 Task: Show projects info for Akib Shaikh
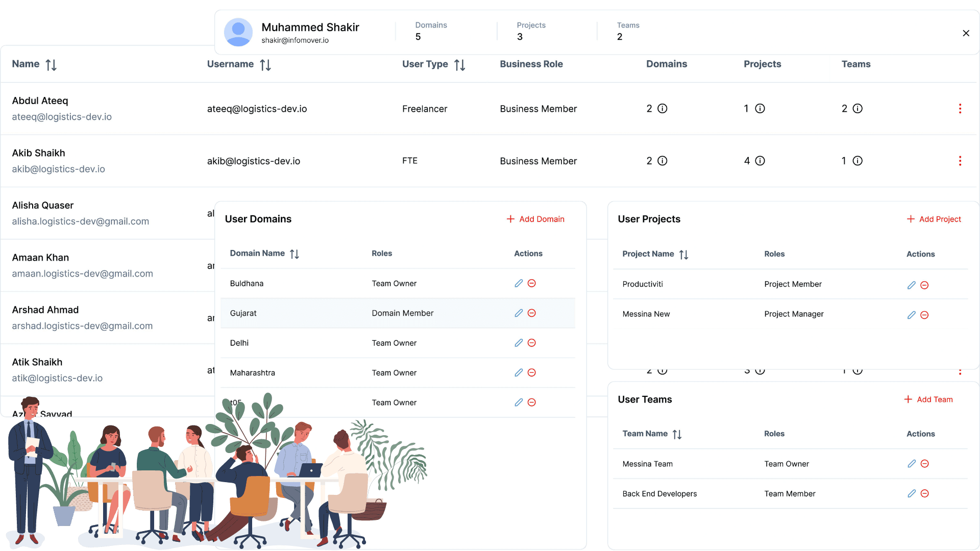point(760,161)
